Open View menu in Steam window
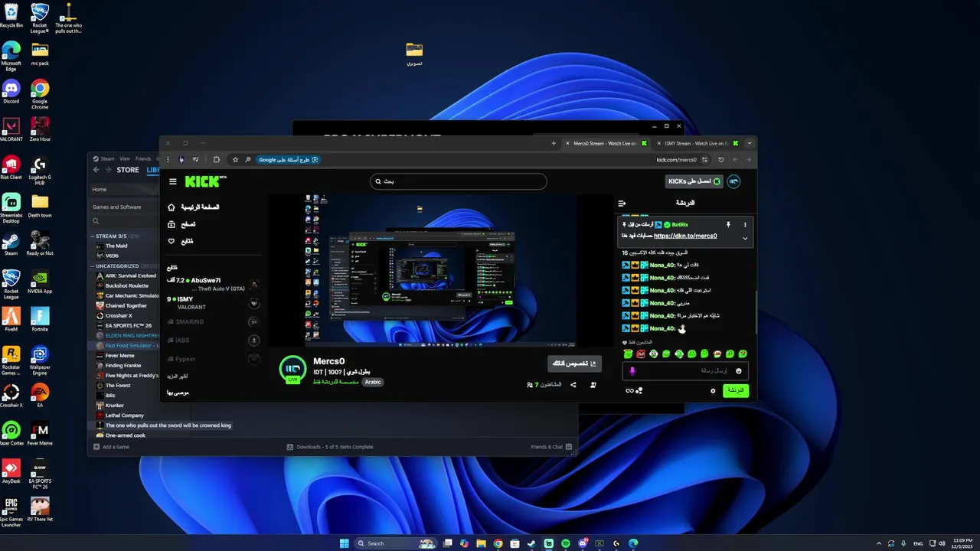Image resolution: width=980 pixels, height=551 pixels. pyautogui.click(x=125, y=158)
